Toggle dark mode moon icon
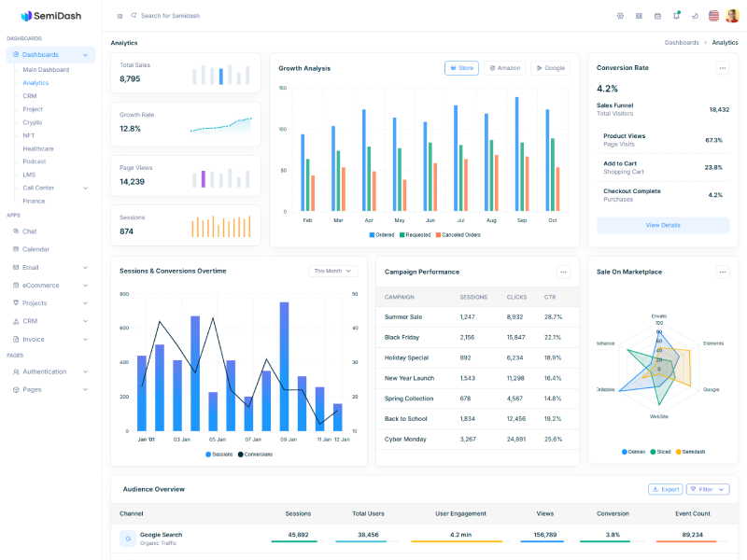This screenshot has width=747, height=560. (695, 16)
